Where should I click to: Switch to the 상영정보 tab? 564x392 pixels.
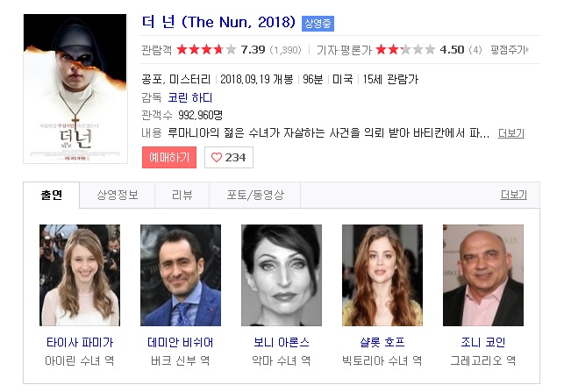point(118,195)
